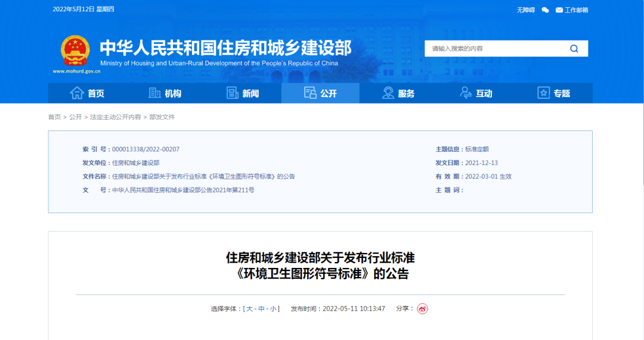Click the search magnifier icon
The image size is (644, 340).
574,49
